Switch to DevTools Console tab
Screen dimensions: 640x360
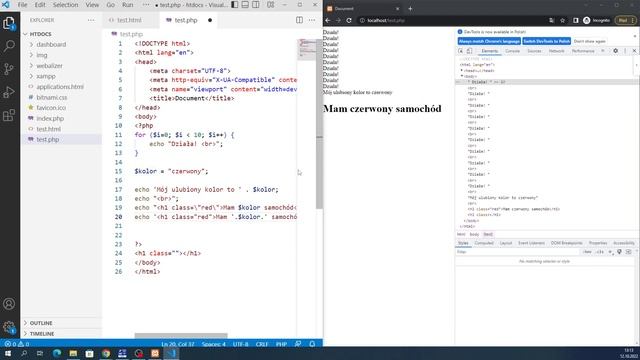(513, 51)
